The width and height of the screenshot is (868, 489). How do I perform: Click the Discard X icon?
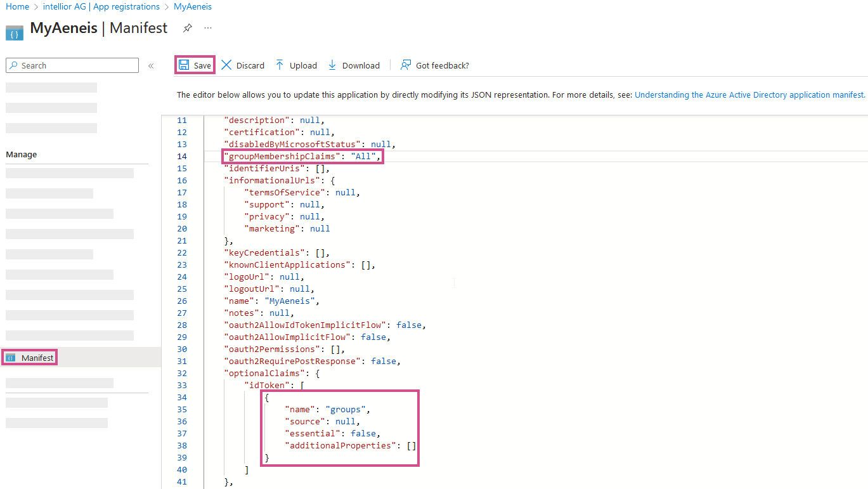tap(226, 65)
